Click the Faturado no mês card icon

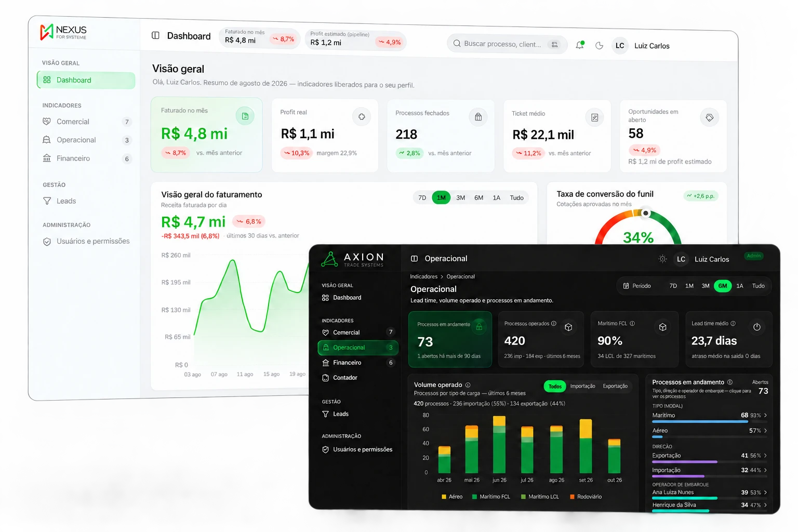click(x=245, y=116)
